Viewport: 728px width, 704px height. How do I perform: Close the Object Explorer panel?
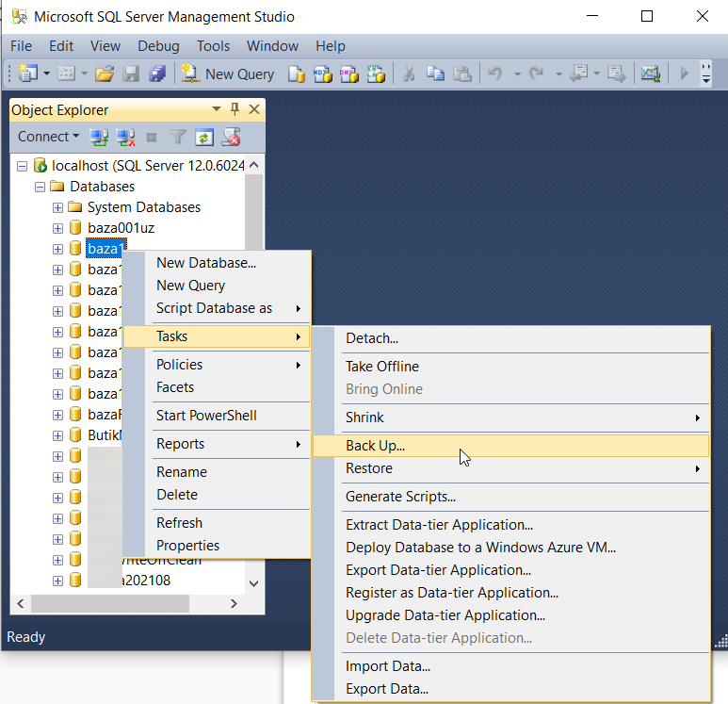tap(254, 109)
